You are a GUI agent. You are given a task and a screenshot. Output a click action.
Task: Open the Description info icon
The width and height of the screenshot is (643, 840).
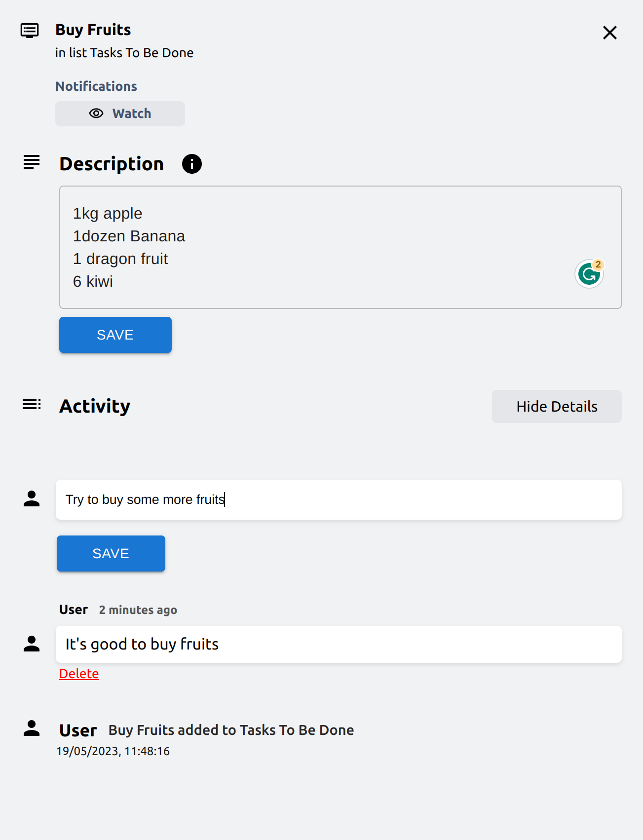coord(191,164)
